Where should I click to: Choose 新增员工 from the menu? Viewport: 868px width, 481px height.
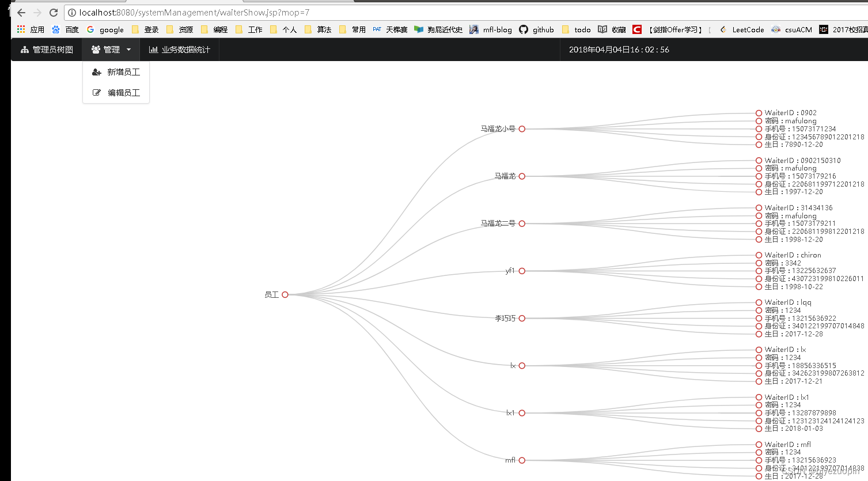(x=116, y=72)
